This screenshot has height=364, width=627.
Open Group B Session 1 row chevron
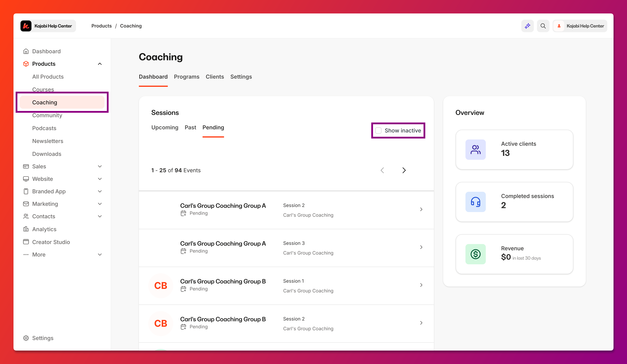tap(421, 285)
